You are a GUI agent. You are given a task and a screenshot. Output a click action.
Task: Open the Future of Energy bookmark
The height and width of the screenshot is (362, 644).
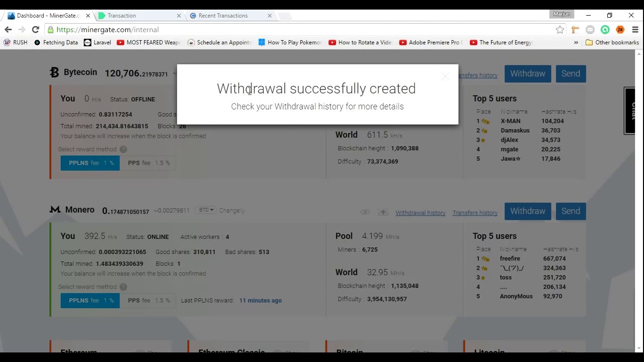coord(501,43)
